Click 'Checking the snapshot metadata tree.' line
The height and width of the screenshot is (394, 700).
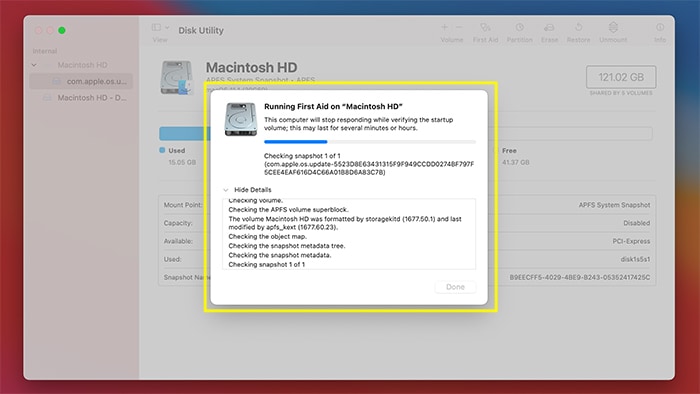click(287, 246)
